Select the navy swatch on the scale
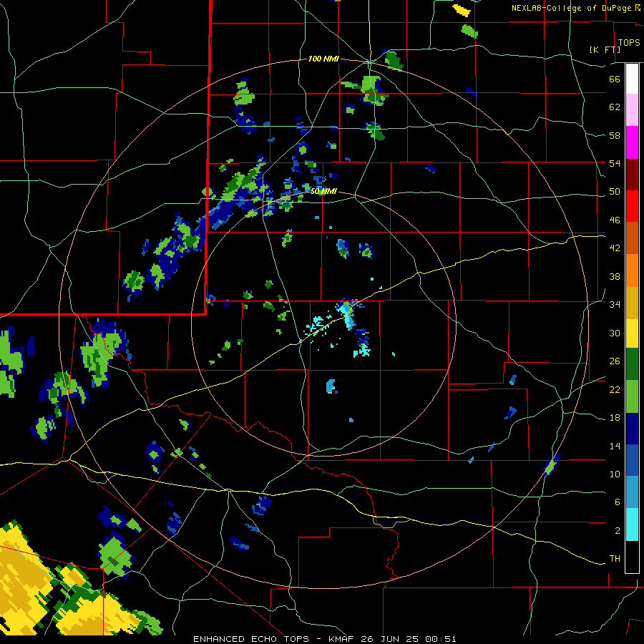Viewport: 644px width, 644px height. [x=632, y=429]
